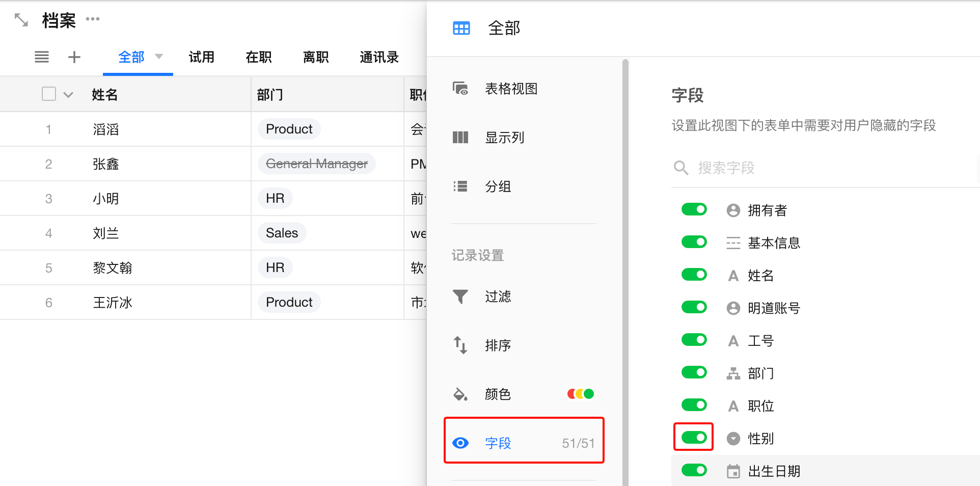
Task: Open the 显示列 columns setting
Action: point(504,138)
